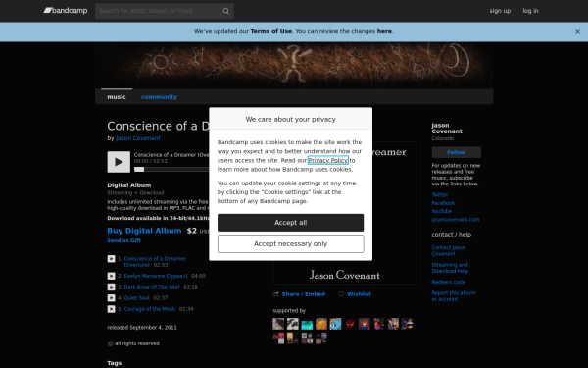Click Accept necessary only button
588x368 pixels.
[291, 244]
